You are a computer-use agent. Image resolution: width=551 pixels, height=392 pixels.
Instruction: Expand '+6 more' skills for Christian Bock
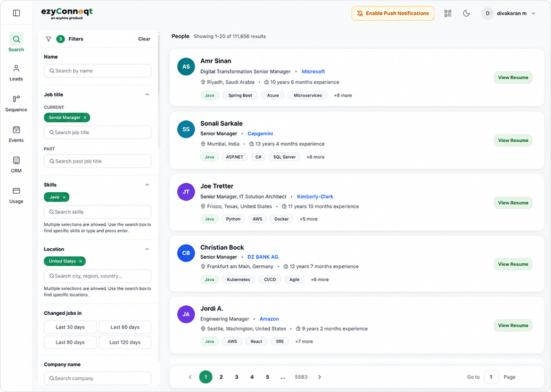[319, 280]
